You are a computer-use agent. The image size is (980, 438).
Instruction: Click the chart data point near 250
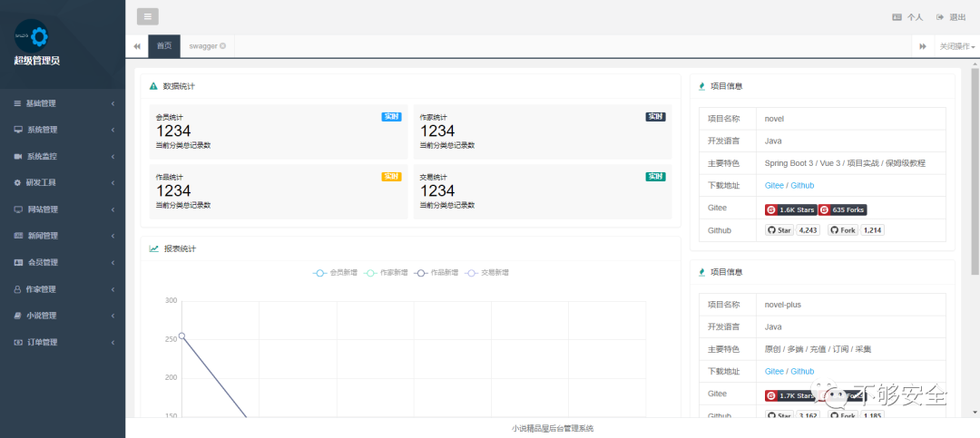(181, 336)
